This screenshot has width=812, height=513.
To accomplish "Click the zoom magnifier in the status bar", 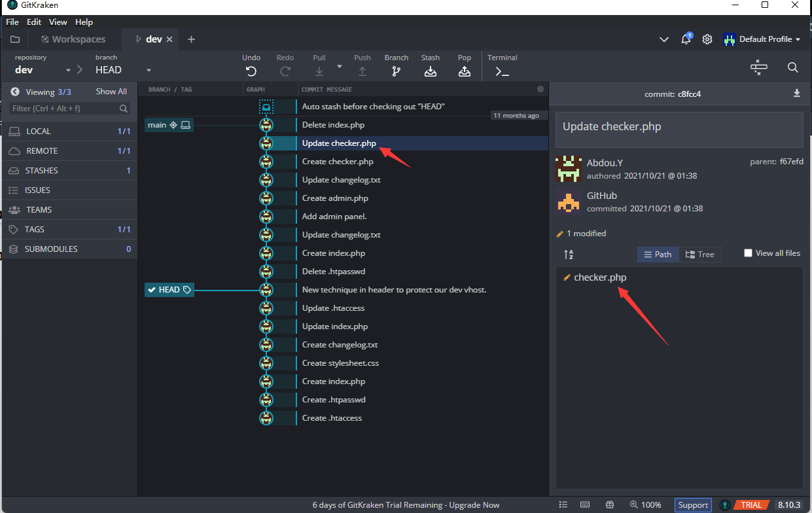I will click(x=634, y=504).
